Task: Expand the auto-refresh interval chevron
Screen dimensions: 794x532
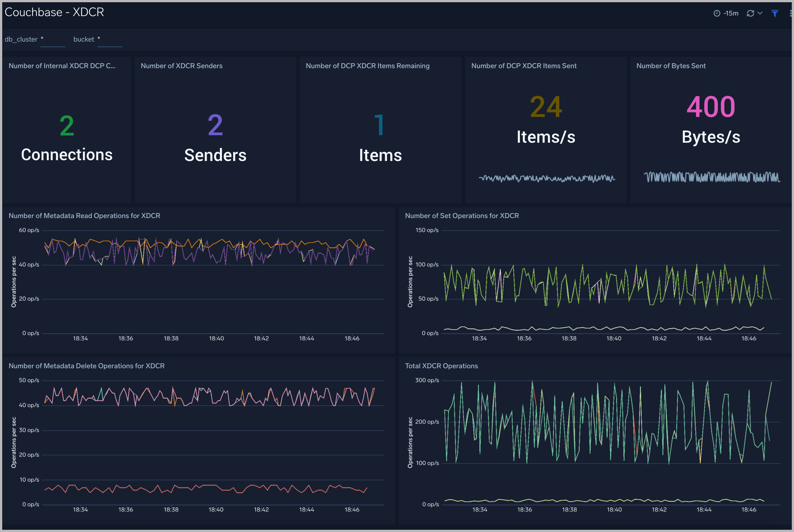Action: coord(760,13)
